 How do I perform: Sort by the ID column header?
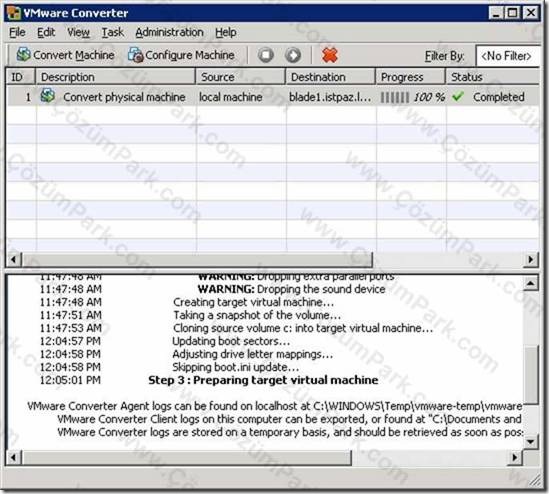pyautogui.click(x=21, y=77)
